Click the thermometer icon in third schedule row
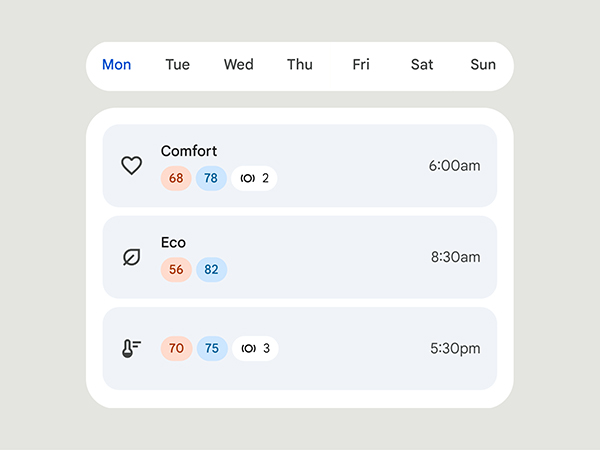 131,348
